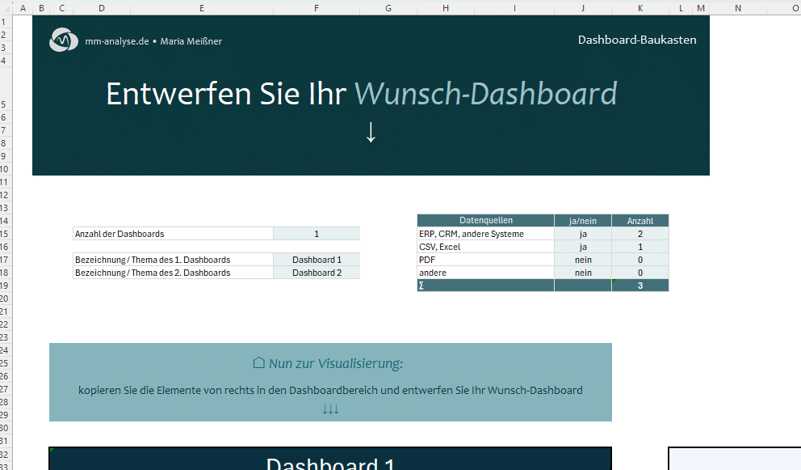The width and height of the screenshot is (801, 470).
Task: Click the 'Entwerfen Sie Ihr Wunsch-Dashboard' heading
Action: click(x=361, y=93)
